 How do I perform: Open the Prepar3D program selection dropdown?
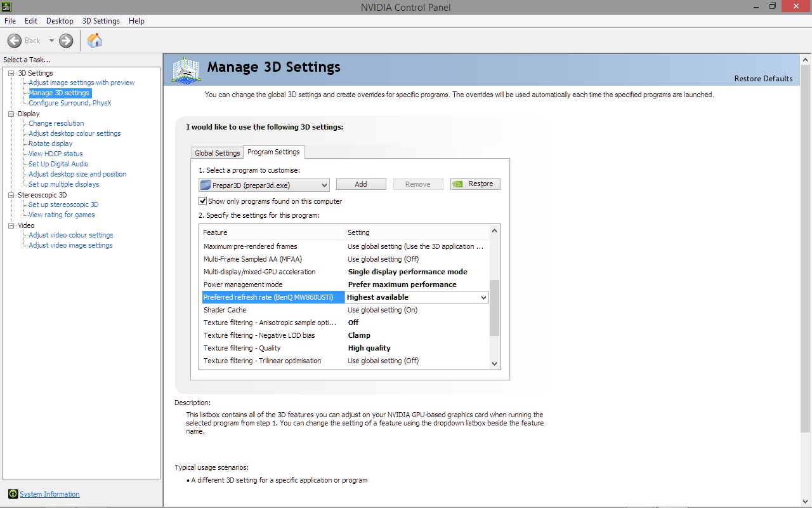click(264, 185)
